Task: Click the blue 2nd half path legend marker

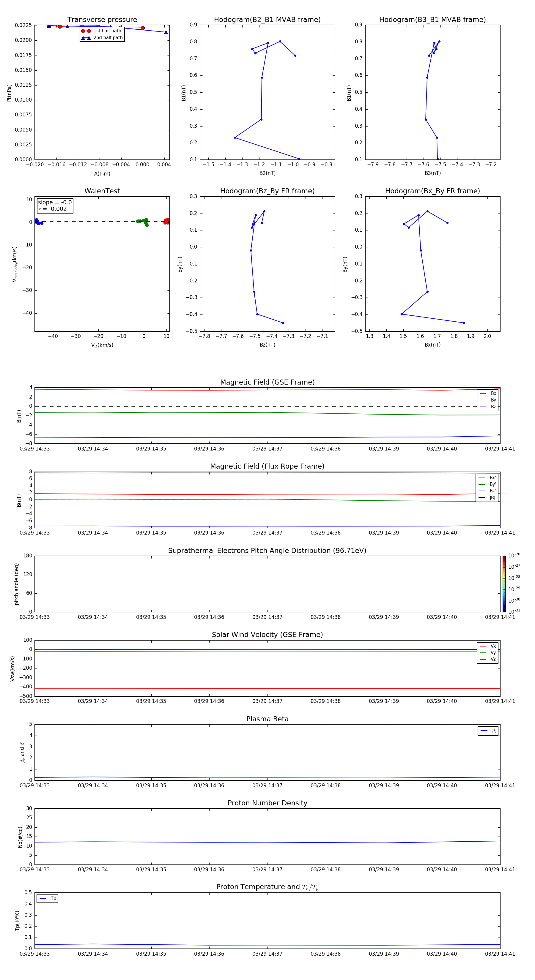Action: coord(86,38)
